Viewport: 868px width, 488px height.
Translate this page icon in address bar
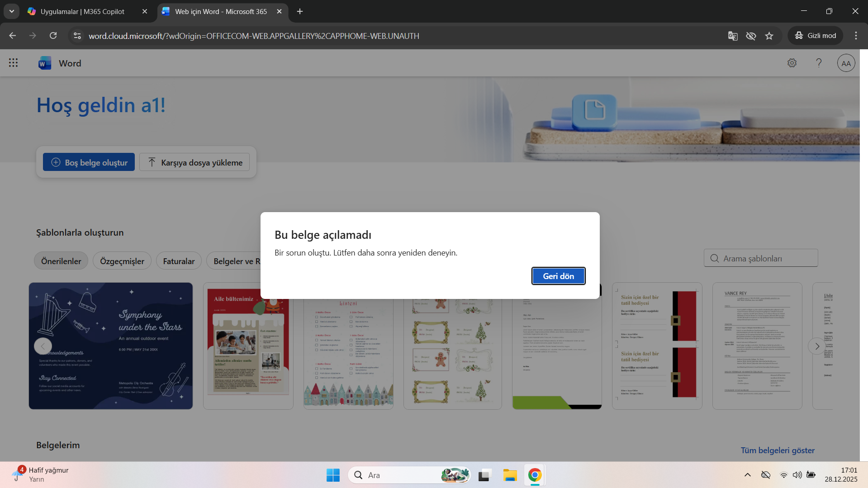point(733,36)
